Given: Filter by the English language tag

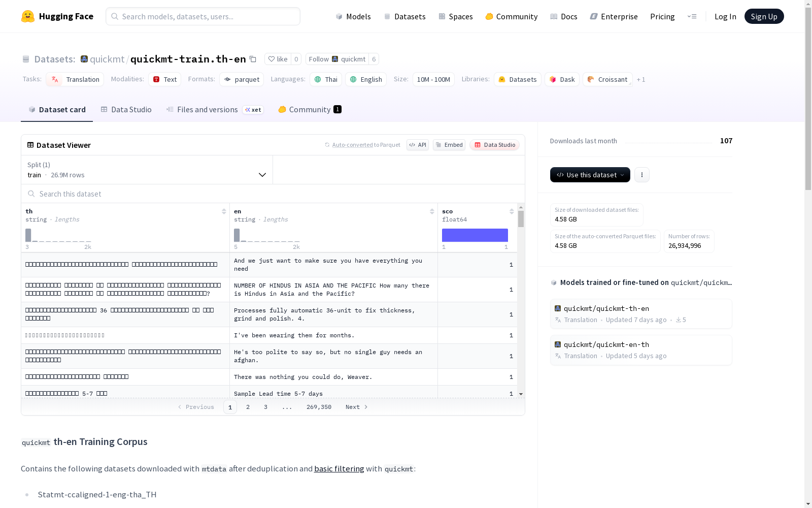Looking at the screenshot, I should tap(366, 79).
